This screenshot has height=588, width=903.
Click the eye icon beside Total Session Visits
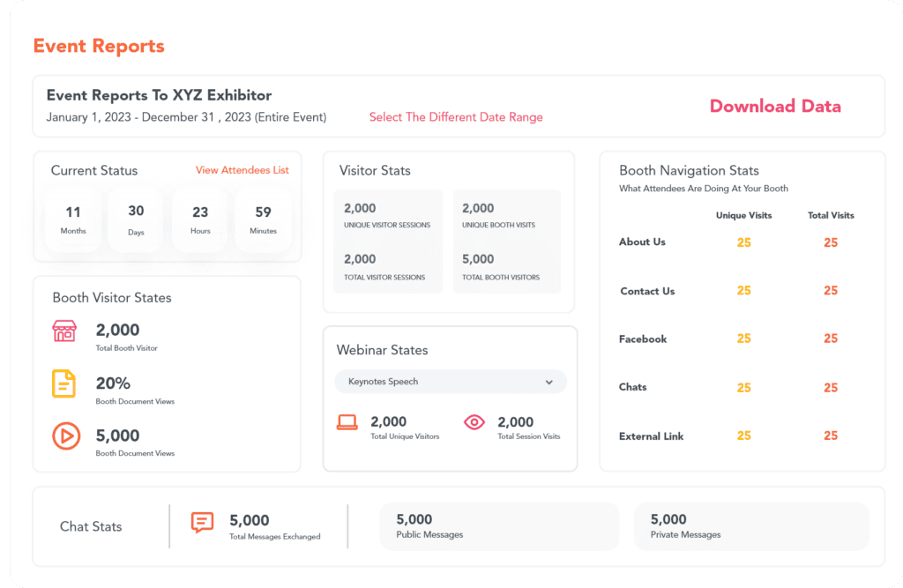pyautogui.click(x=474, y=422)
